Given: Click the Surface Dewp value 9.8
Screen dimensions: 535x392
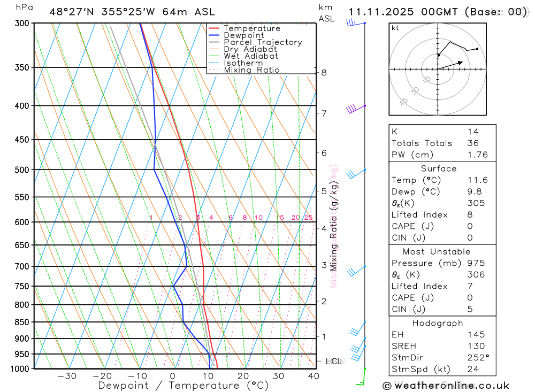Looking at the screenshot, I should 475,192.
